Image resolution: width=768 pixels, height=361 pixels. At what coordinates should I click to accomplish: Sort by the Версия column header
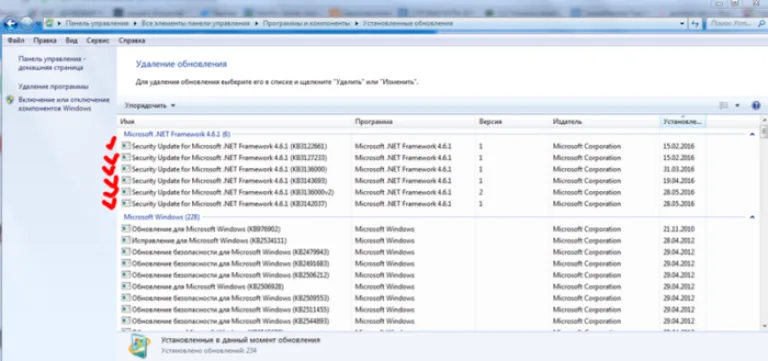tap(512, 121)
